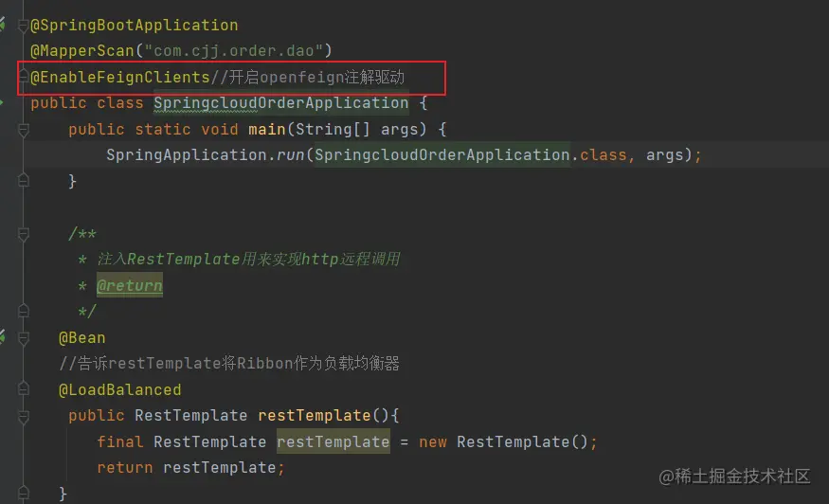
Task: Collapse the restTemplate() method fold marker
Action: [24, 416]
